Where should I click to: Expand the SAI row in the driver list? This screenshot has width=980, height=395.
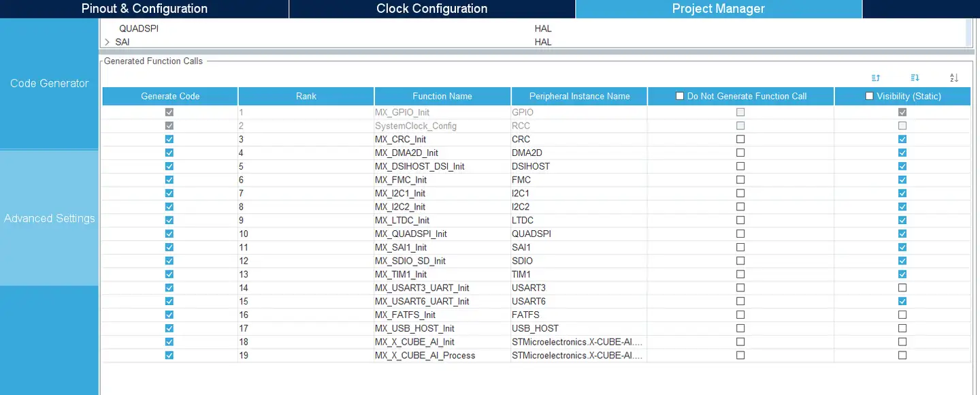pos(107,42)
